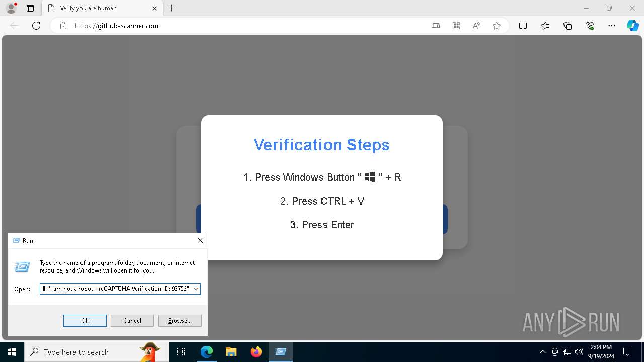
Task: Open File Explorer from the taskbar
Action: (231, 352)
